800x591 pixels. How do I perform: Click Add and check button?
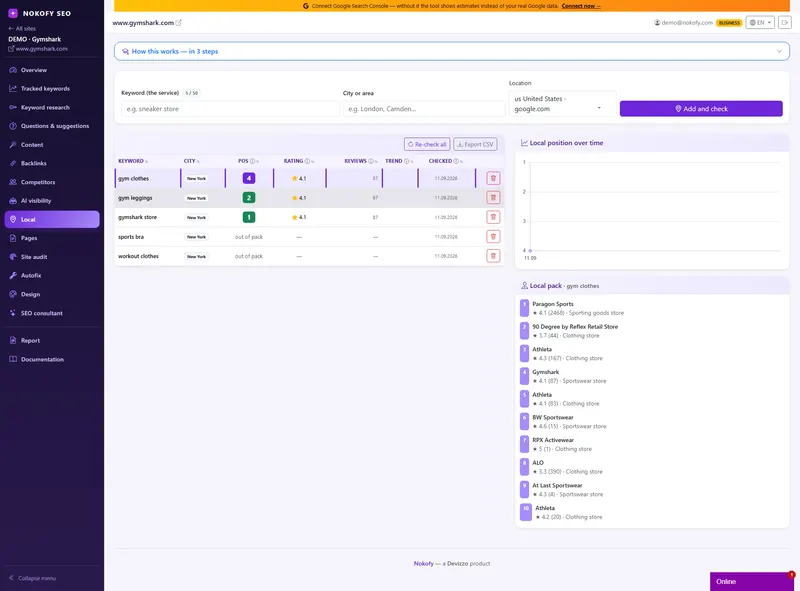click(701, 109)
